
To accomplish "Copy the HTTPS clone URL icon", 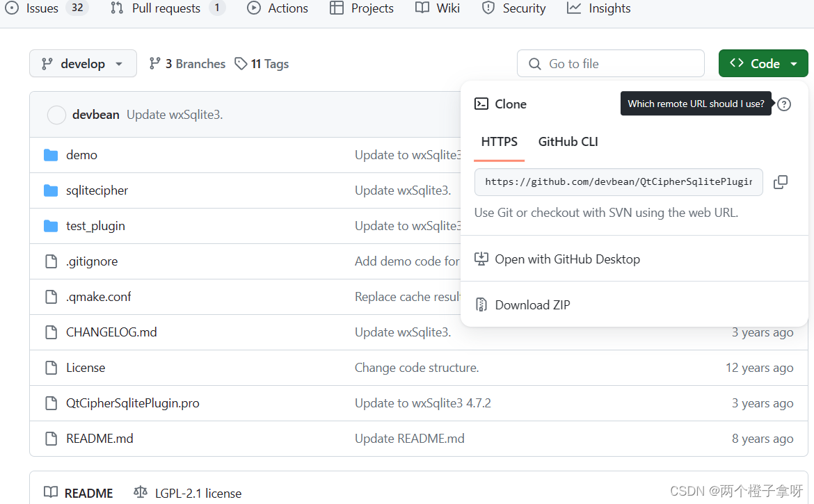I will 780,181.
